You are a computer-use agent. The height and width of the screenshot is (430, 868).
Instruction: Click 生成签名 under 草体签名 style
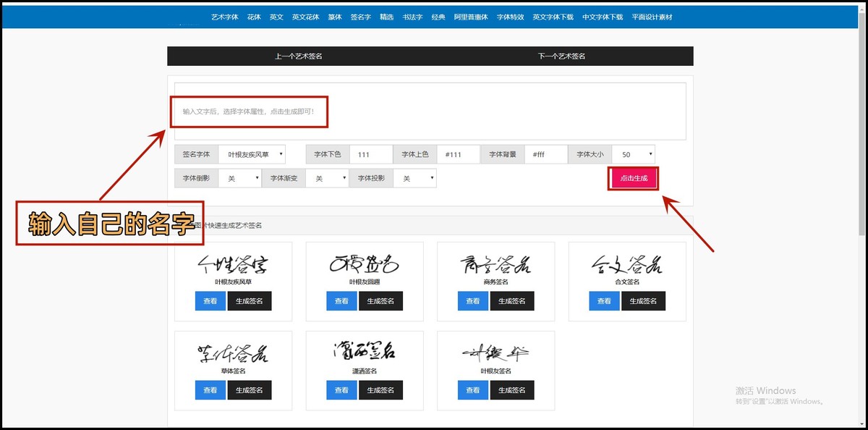(x=250, y=389)
